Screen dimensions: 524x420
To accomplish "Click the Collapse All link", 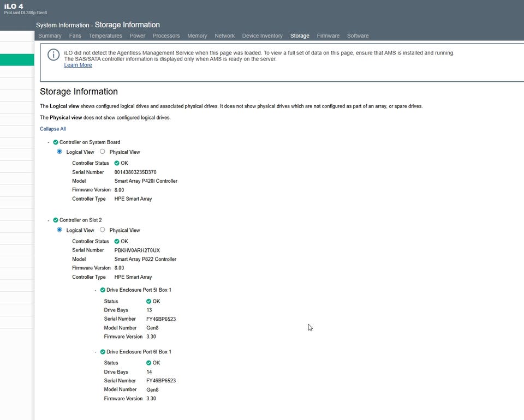I will coord(53,129).
